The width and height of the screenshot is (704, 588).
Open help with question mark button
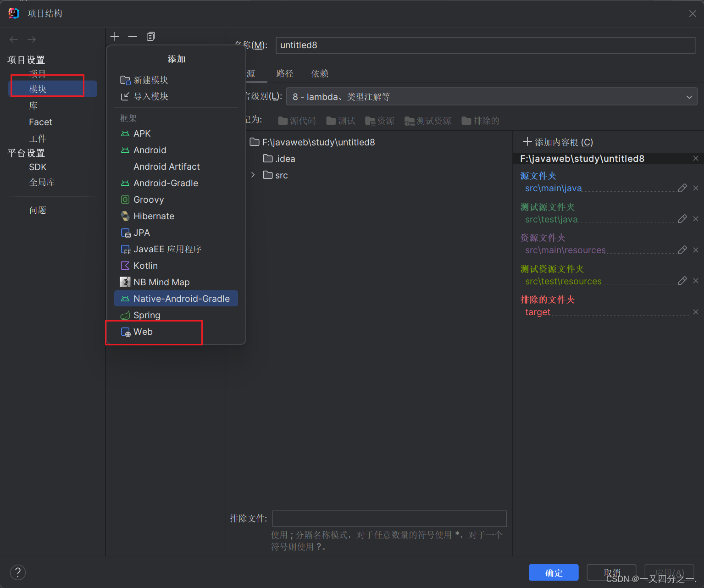click(17, 572)
